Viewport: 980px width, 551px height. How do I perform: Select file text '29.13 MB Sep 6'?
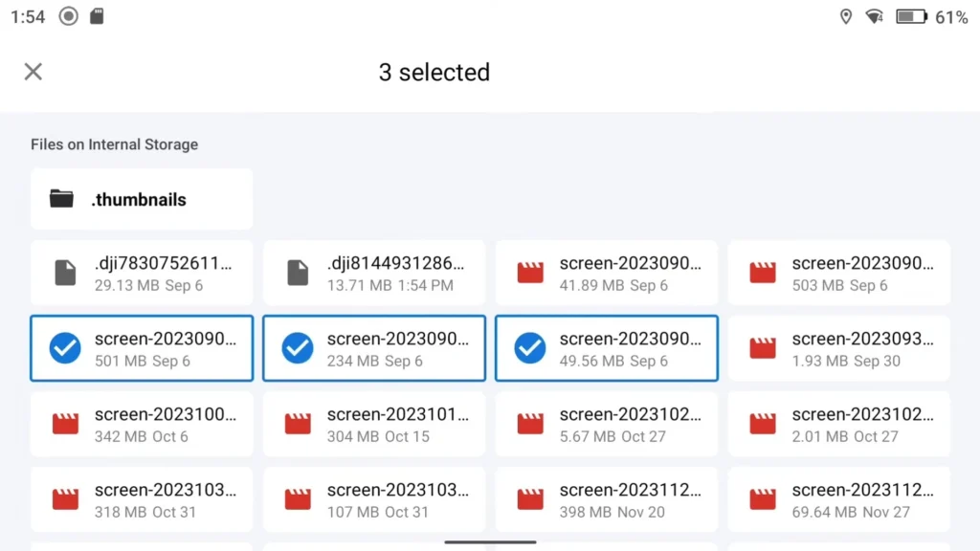[148, 285]
